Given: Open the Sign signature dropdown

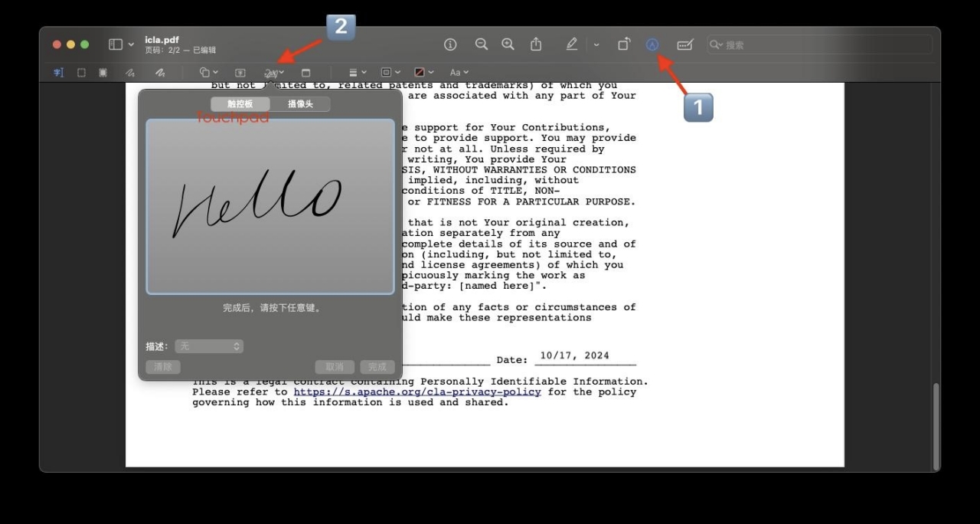Looking at the screenshot, I should (x=273, y=73).
